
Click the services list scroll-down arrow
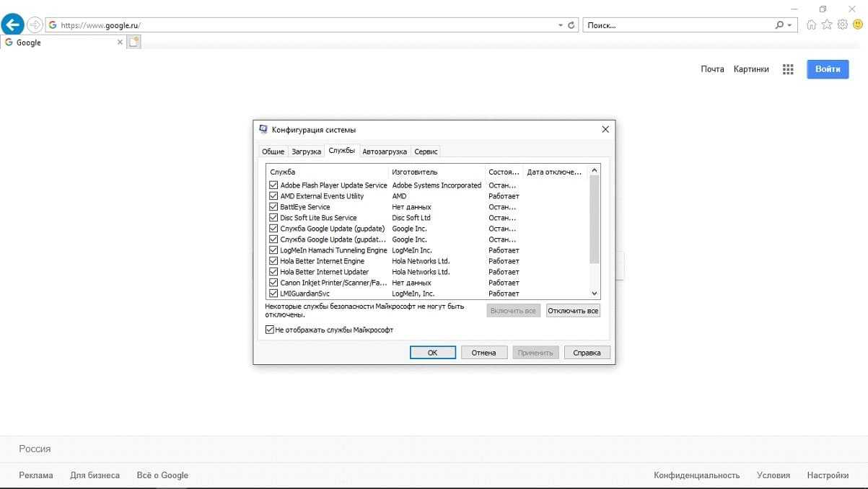[x=595, y=294]
